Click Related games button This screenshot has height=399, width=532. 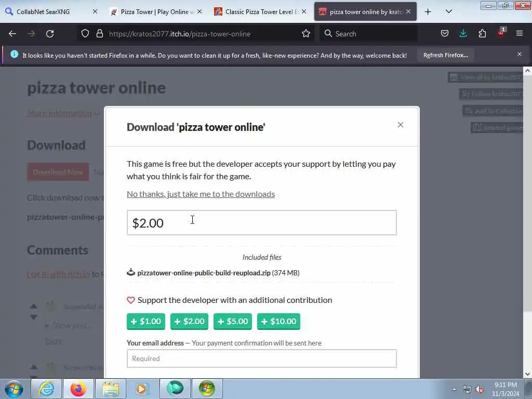click(x=497, y=128)
